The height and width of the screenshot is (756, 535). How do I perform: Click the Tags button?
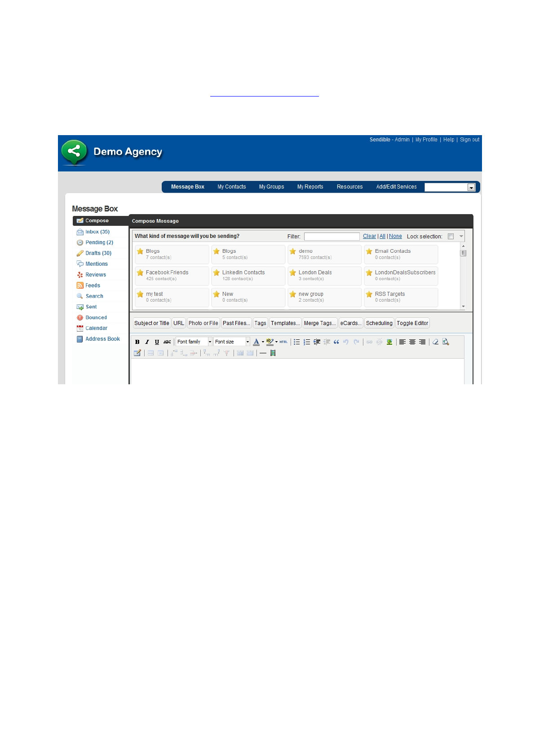pos(261,323)
